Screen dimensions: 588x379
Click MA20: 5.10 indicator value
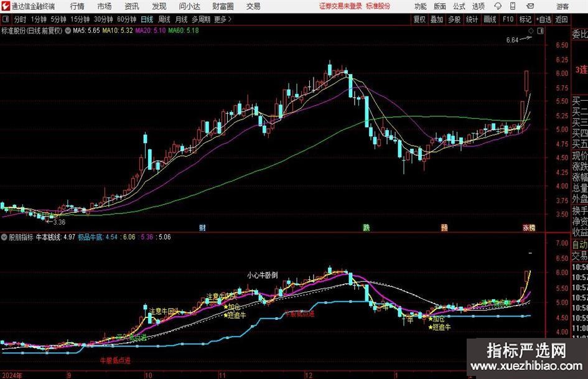coord(151,30)
